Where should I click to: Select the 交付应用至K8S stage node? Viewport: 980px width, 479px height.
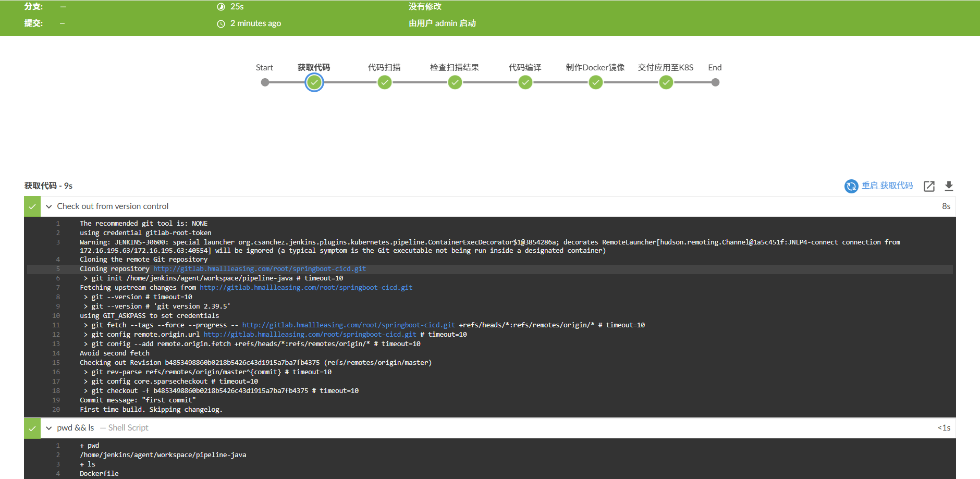[666, 82]
